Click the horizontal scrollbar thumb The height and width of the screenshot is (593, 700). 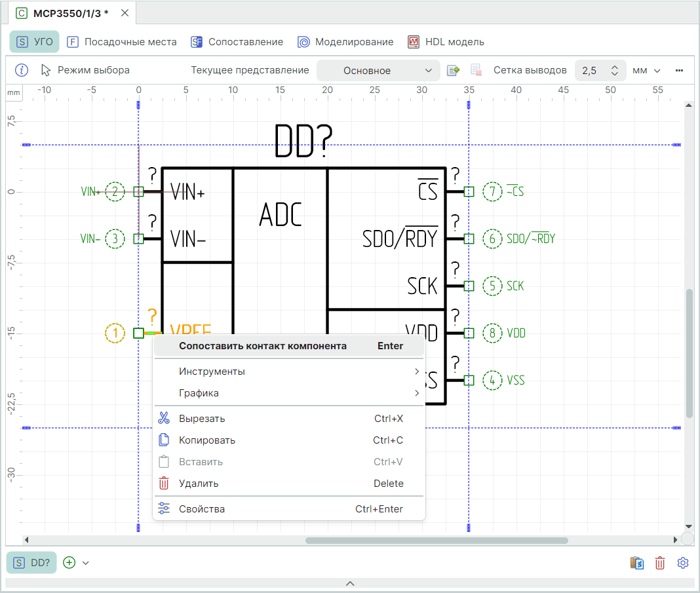point(436,541)
